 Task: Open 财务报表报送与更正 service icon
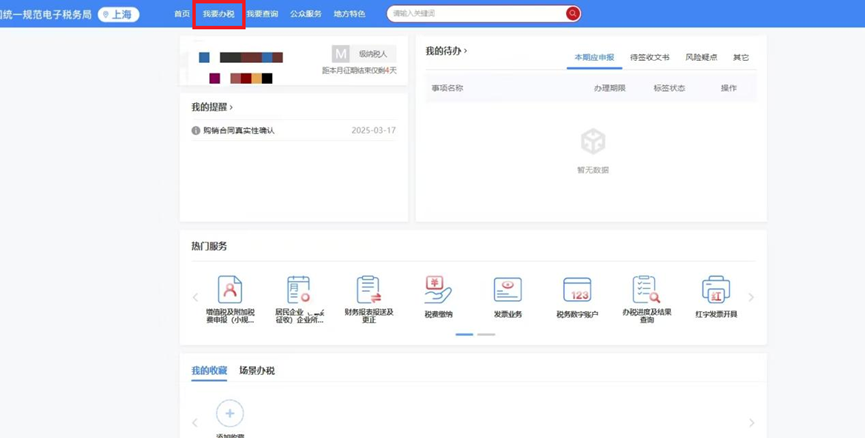[x=368, y=290]
